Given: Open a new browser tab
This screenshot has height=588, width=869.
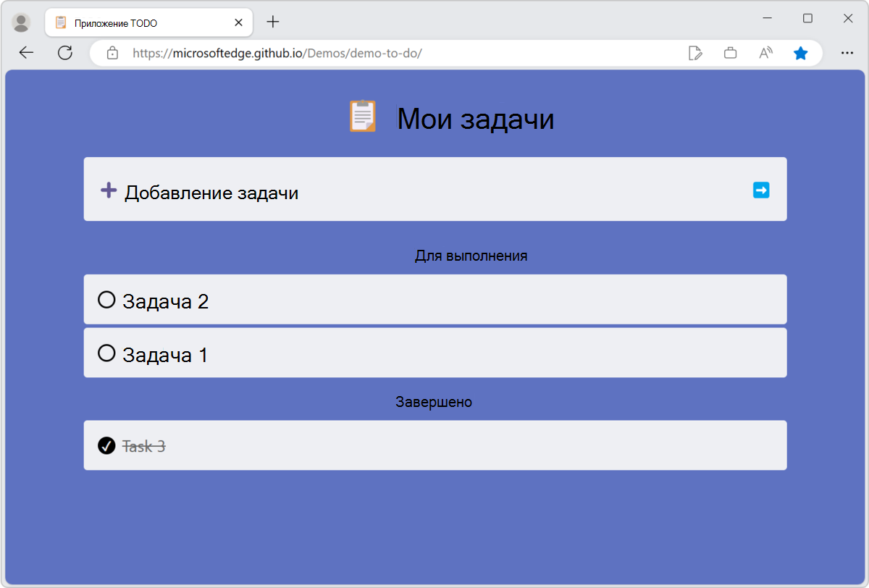Looking at the screenshot, I should point(272,22).
